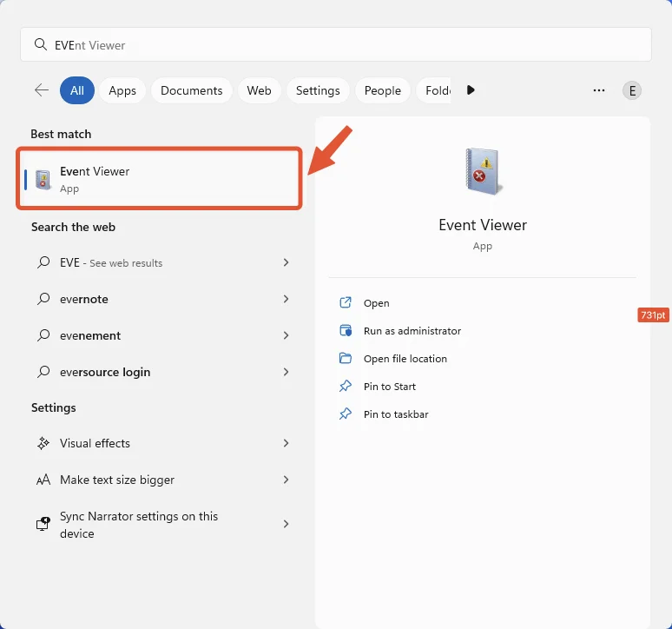Click the Open file location folder icon
The height and width of the screenshot is (629, 672).
coord(346,358)
